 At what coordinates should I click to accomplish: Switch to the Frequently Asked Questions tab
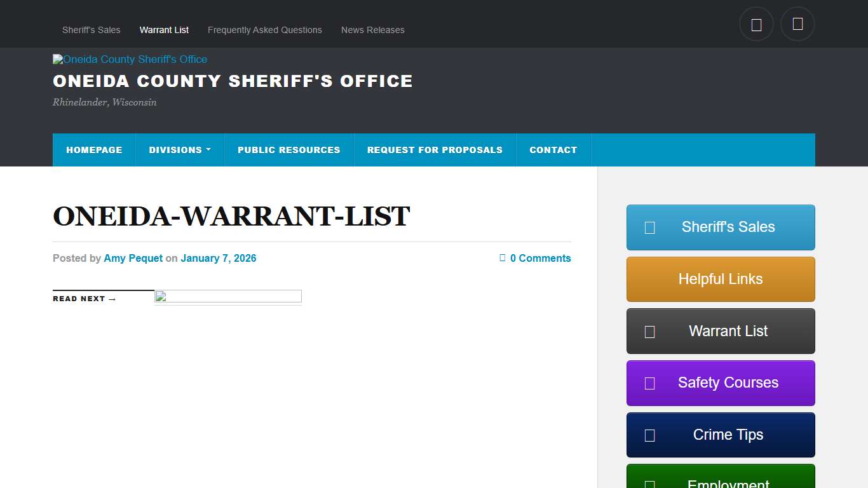[264, 30]
